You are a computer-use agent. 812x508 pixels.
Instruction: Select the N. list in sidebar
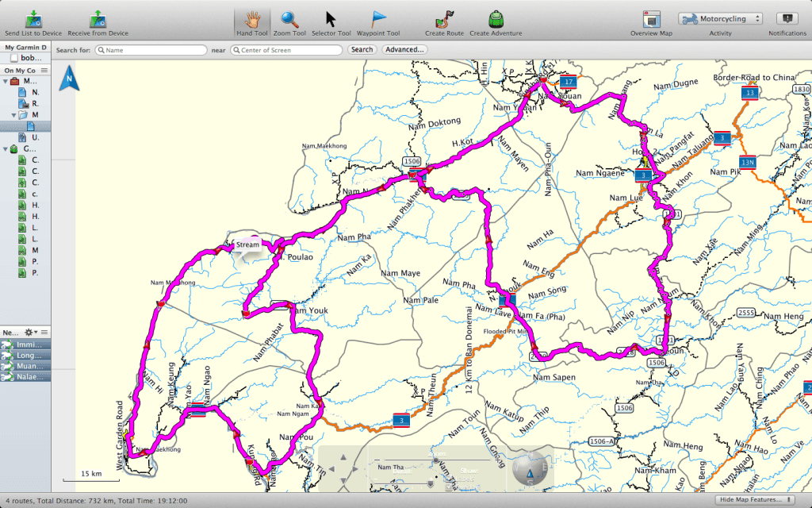coord(25,92)
